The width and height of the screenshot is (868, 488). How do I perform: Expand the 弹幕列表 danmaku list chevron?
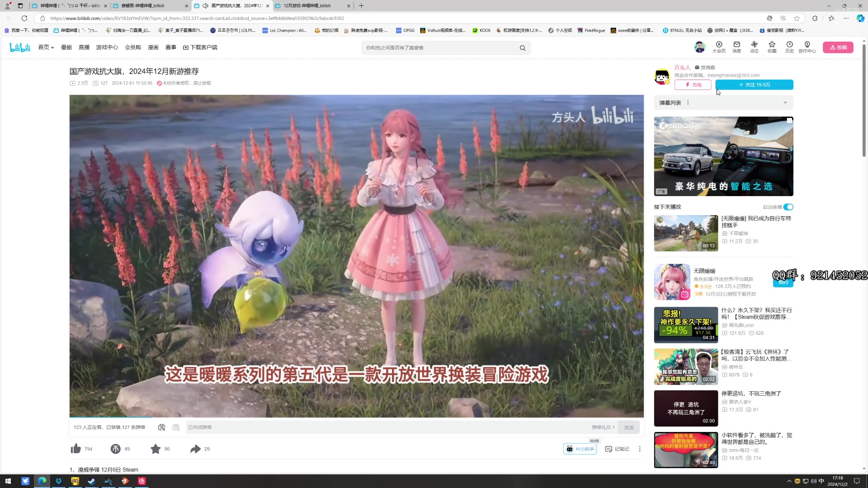785,103
